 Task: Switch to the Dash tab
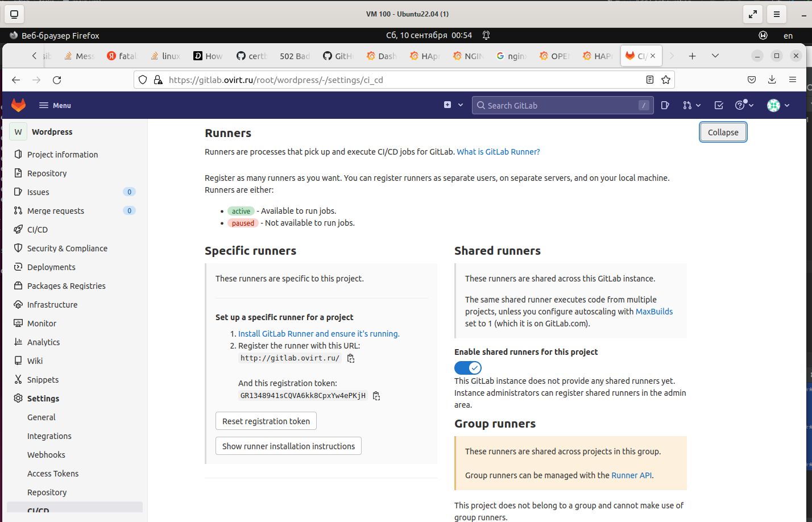coord(382,56)
